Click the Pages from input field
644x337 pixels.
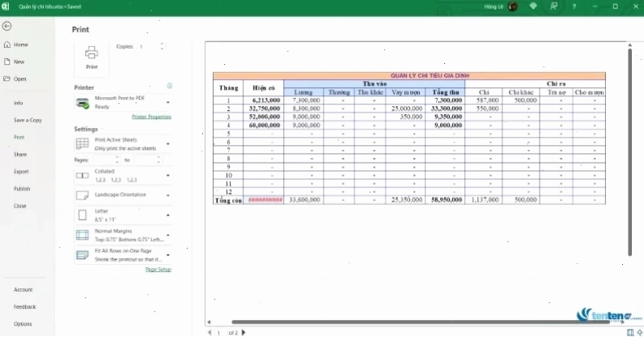[105, 160]
